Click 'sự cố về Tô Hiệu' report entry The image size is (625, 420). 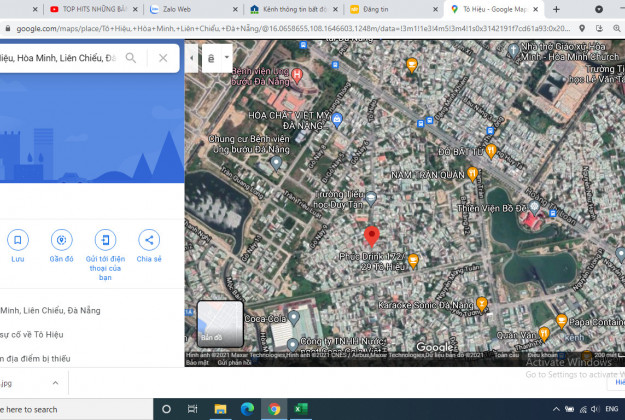(32, 335)
